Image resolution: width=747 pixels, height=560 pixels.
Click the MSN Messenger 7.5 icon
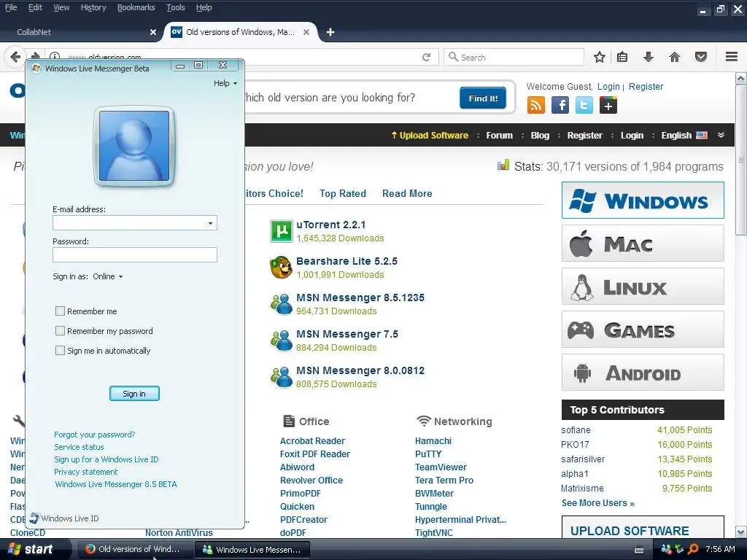click(x=281, y=341)
